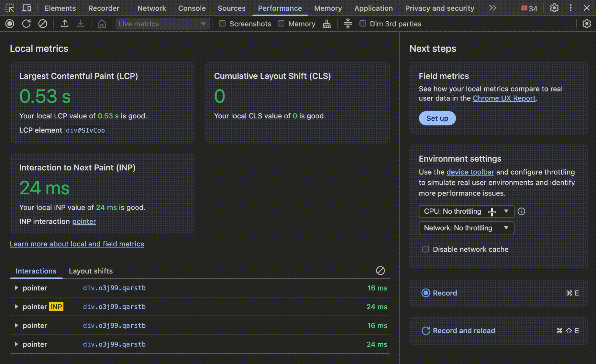Expand the pointer INP interaction row
The image size is (596, 364).
click(16, 307)
